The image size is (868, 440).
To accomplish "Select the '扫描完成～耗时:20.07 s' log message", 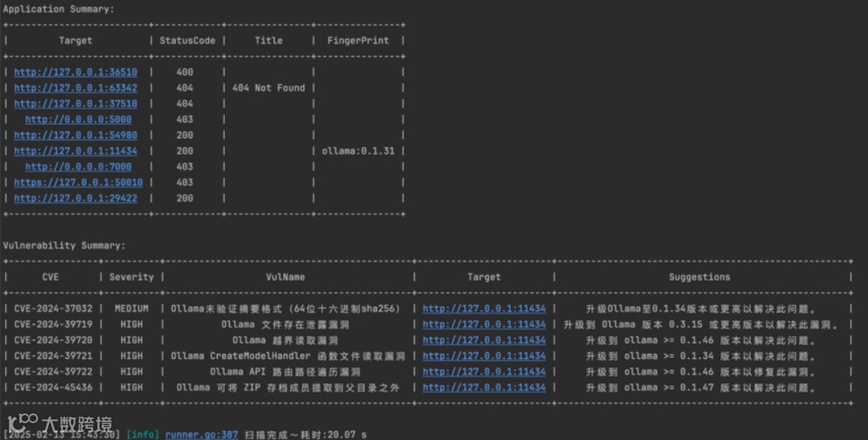I will (x=305, y=434).
